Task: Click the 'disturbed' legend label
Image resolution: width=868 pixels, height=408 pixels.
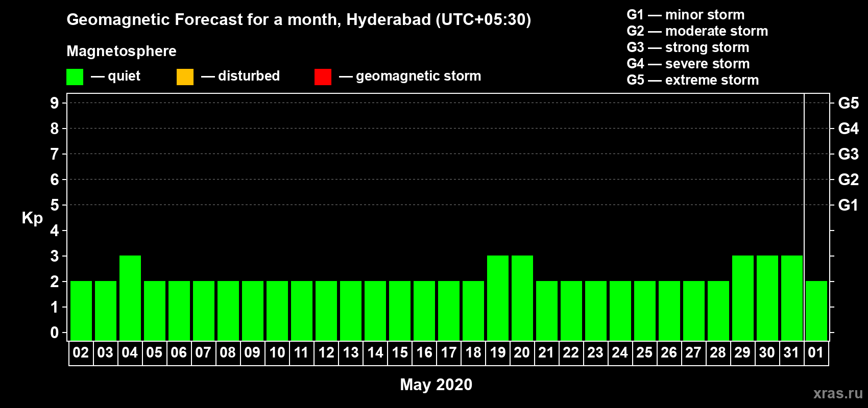Action: coord(249,76)
